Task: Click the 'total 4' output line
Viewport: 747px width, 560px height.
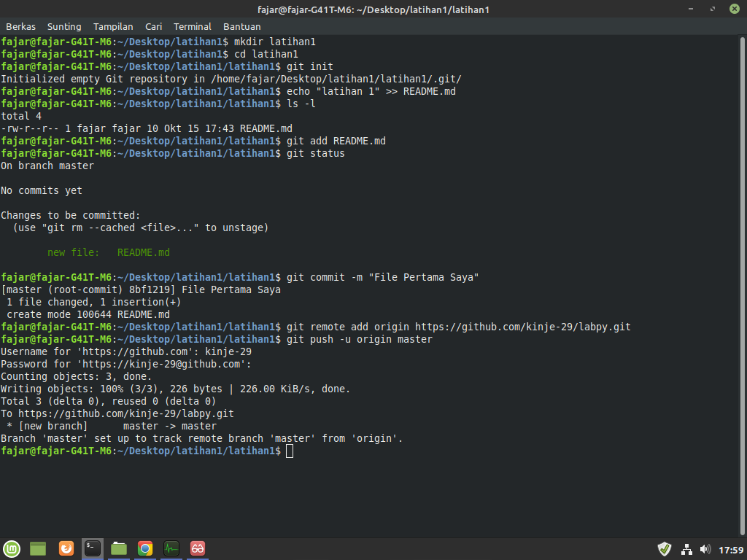Action: click(21, 116)
